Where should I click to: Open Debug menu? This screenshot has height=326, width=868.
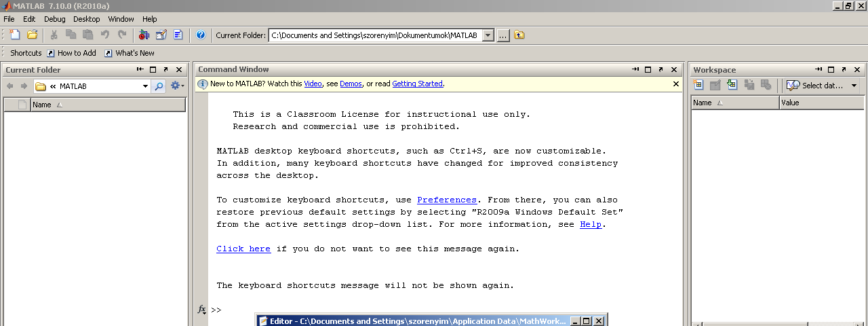click(55, 19)
